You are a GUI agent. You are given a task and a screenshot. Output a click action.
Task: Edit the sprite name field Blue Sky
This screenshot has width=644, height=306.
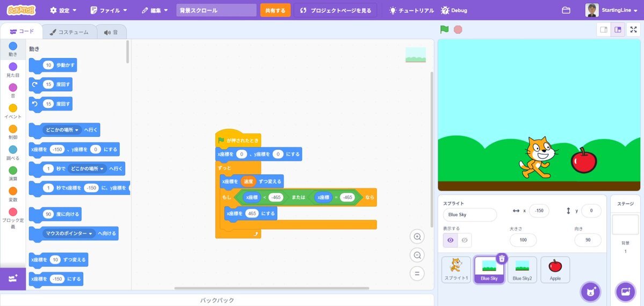point(470,215)
